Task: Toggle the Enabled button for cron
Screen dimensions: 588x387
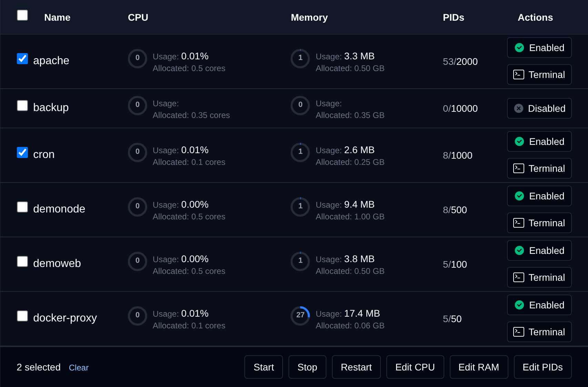Action: click(539, 141)
